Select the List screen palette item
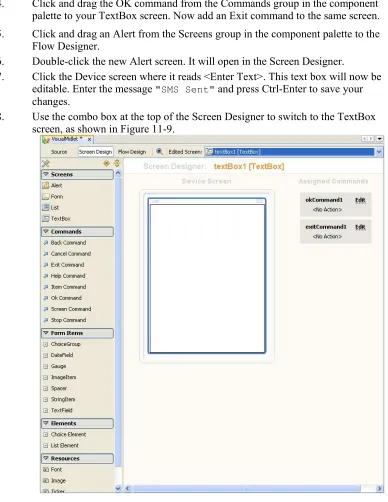388x502 pixels. tap(51, 207)
